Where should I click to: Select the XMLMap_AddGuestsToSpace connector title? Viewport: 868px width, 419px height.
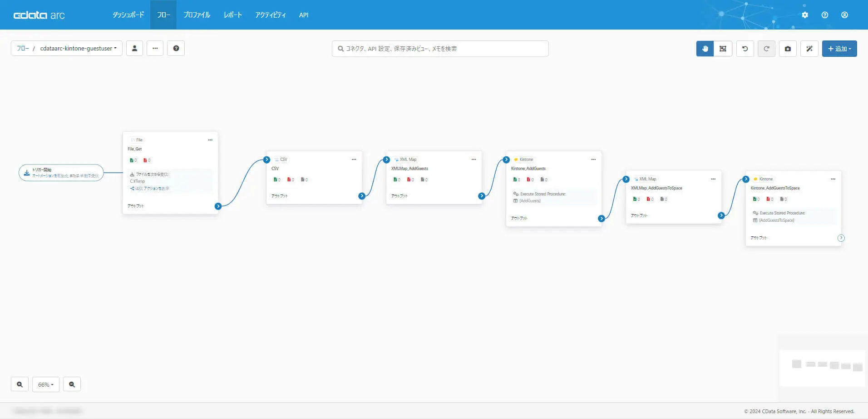(x=656, y=188)
